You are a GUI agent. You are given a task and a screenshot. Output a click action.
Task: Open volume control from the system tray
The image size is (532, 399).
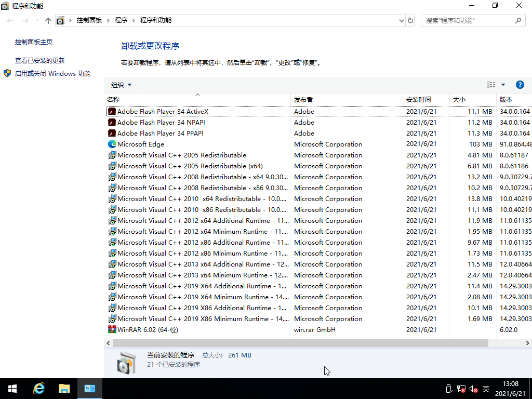point(472,389)
